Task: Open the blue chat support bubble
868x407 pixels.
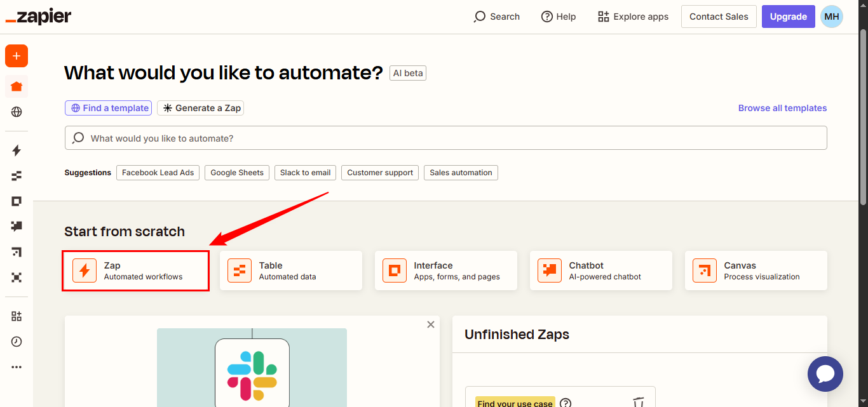Action: pos(825,374)
